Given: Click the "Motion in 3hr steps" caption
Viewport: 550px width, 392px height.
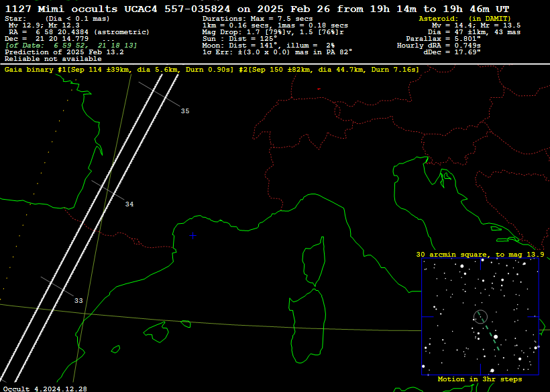Looking at the screenshot, I should 480,379.
